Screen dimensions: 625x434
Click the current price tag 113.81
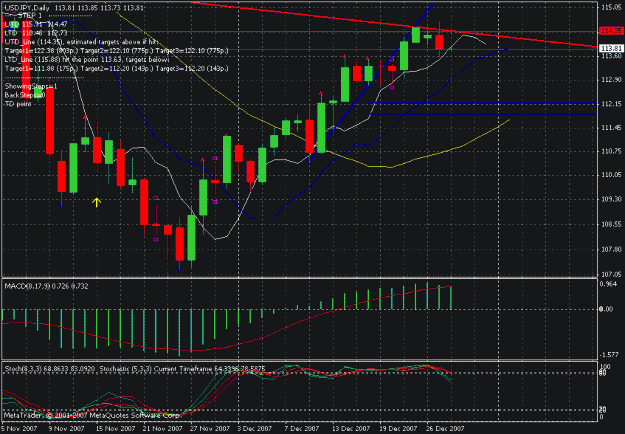click(x=611, y=49)
